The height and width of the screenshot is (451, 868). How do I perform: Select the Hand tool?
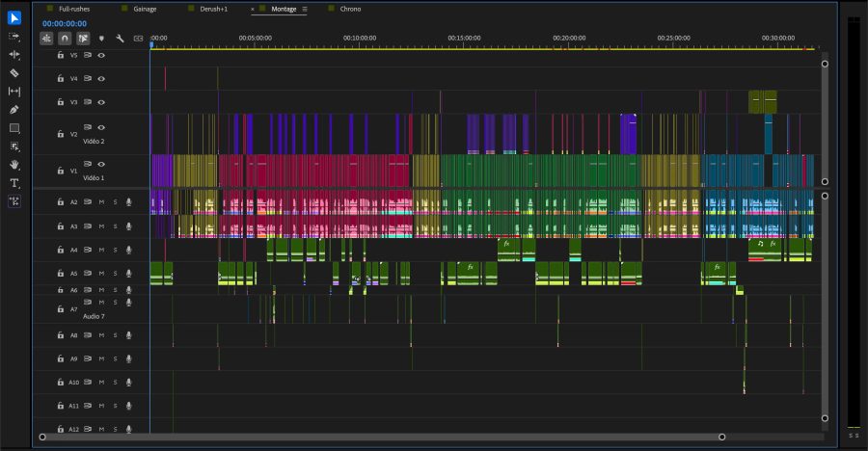point(14,165)
